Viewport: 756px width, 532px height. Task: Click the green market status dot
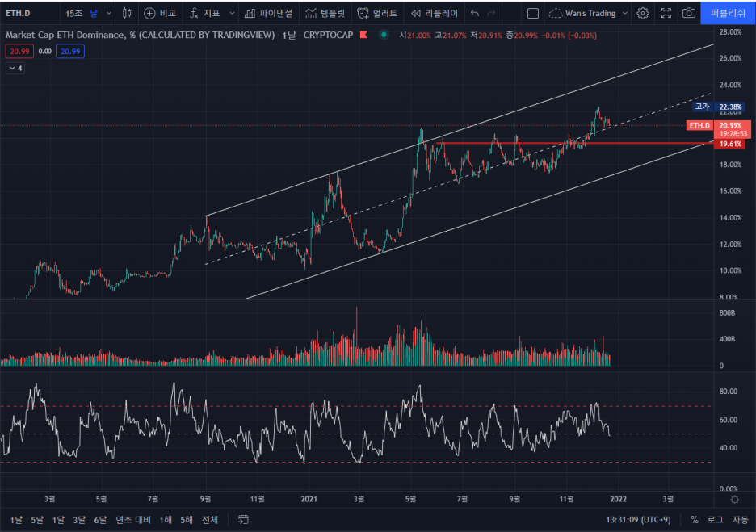click(384, 35)
